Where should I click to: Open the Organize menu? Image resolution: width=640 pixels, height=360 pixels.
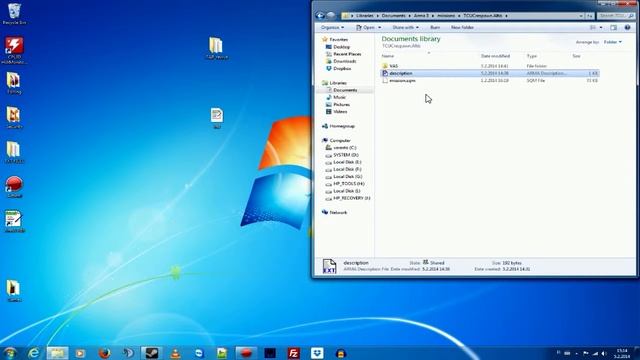(332, 27)
